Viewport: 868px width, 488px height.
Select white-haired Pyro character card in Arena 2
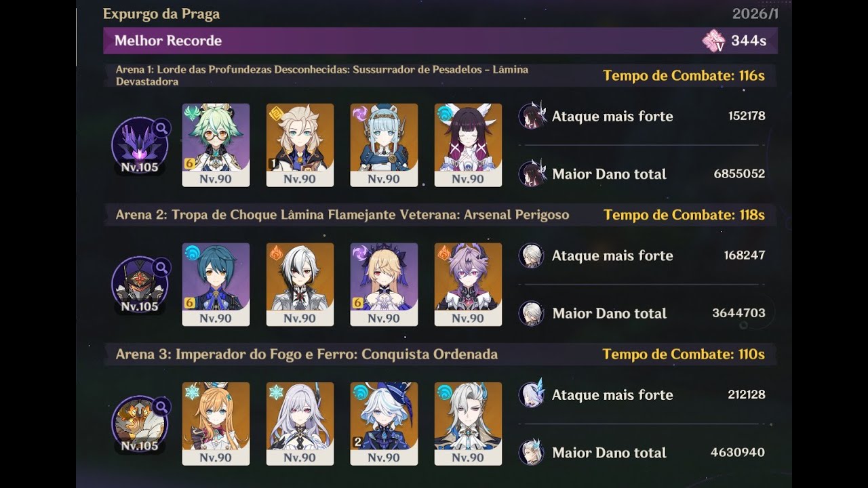click(x=300, y=285)
